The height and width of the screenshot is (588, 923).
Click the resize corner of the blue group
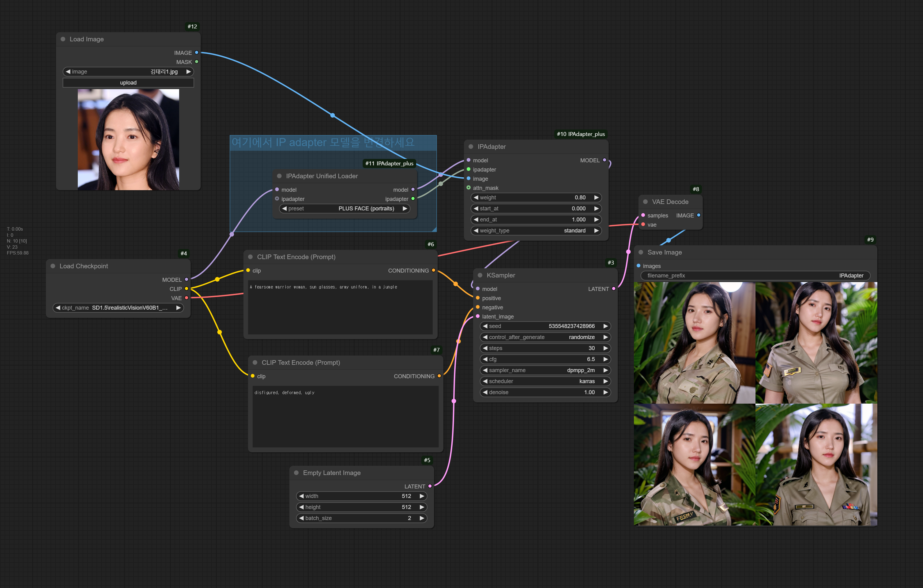[434, 229]
